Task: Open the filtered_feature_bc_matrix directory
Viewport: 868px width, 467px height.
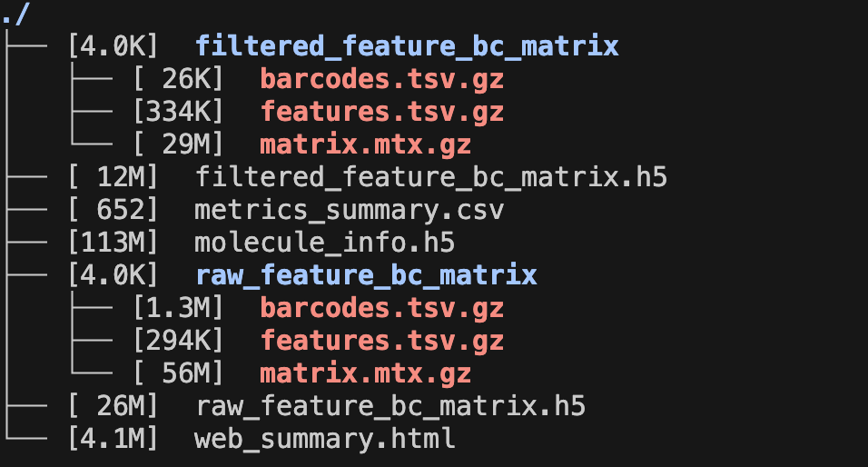Action: tap(407, 45)
